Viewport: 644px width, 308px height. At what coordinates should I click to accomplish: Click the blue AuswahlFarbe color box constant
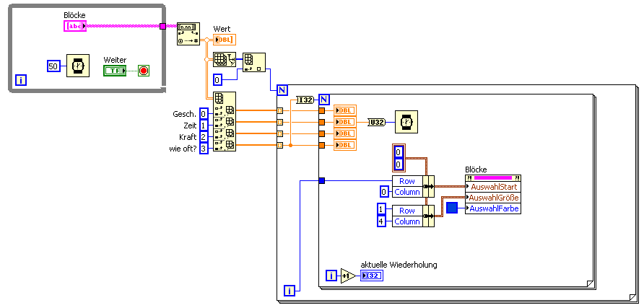[x=452, y=208]
